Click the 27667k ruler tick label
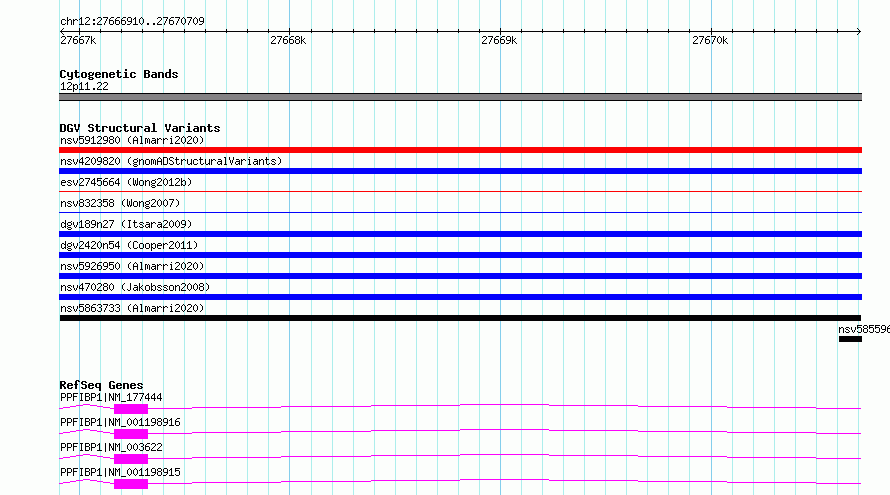This screenshot has height=495, width=890. pos(78,40)
